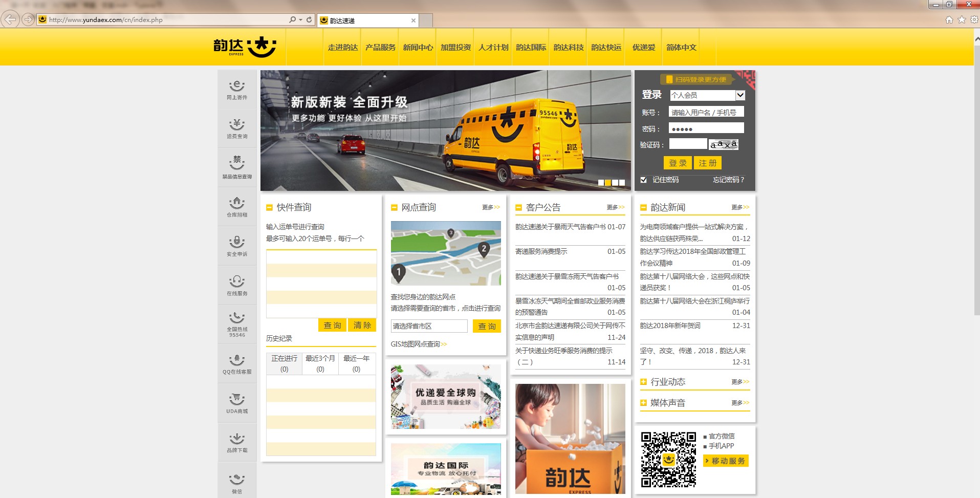The height and width of the screenshot is (498, 980).
Task: Open the 忘记密码？ link
Action: [x=729, y=180]
